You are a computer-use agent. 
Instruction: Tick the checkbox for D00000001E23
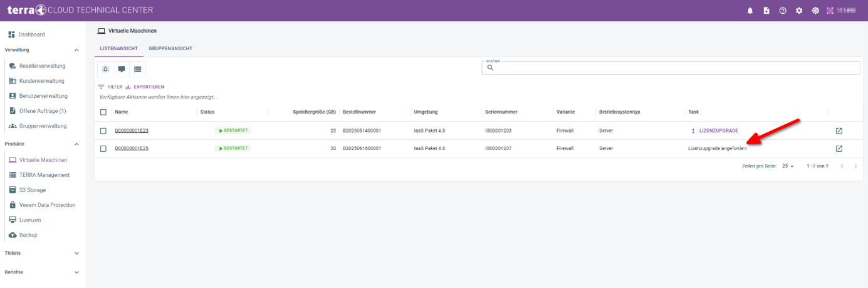[x=103, y=131]
